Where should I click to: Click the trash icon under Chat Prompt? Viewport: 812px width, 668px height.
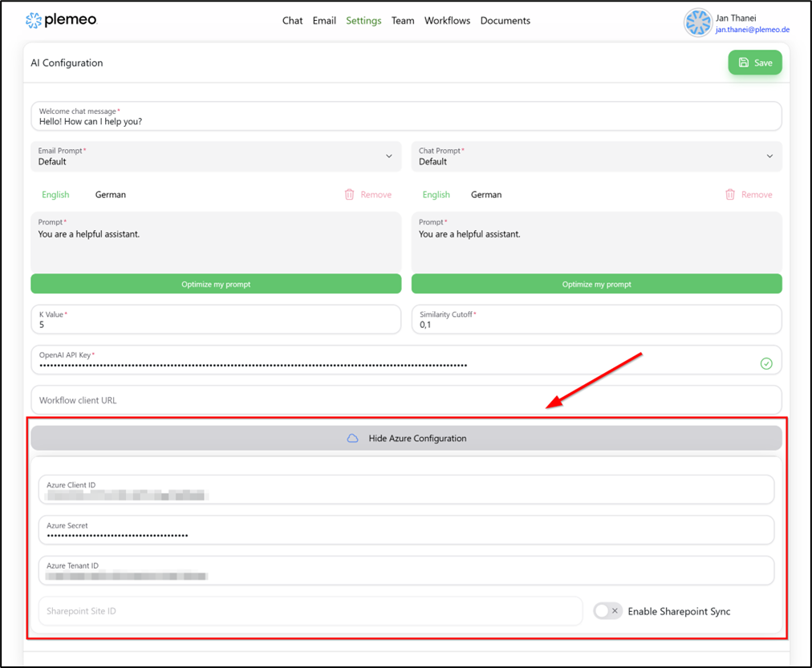(729, 195)
